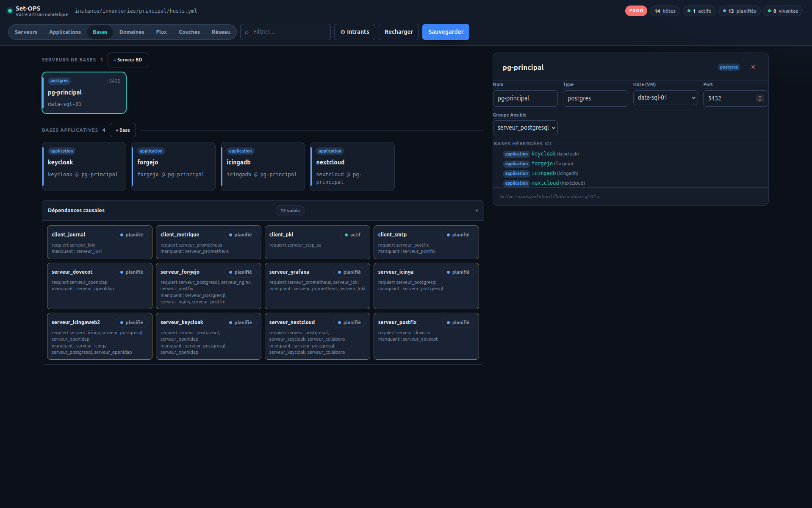The image size is (812, 508).
Task: Add a database server with + Serveur BD
Action: click(128, 60)
